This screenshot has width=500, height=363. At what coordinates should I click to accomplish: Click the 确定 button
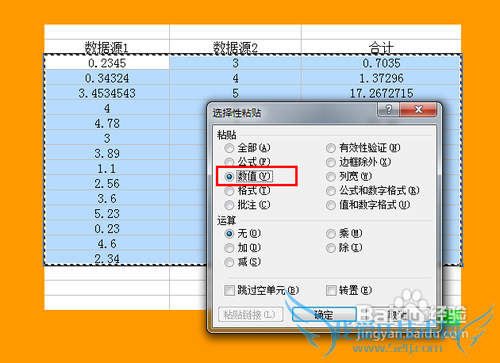(x=324, y=314)
